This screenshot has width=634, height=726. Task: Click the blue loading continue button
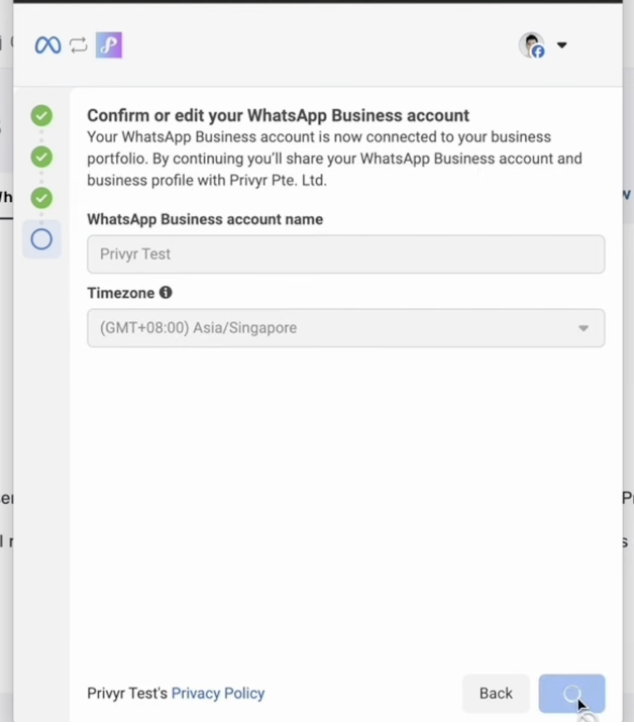[572, 693]
